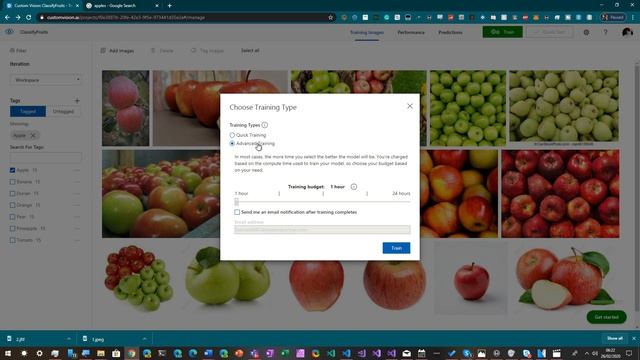
Task: Open a new browser tab
Action: tap(169, 6)
